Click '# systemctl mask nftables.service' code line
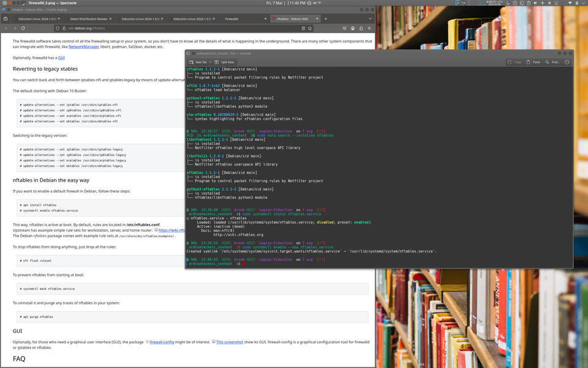Image resolution: width=588 pixels, height=368 pixels. [x=47, y=289]
